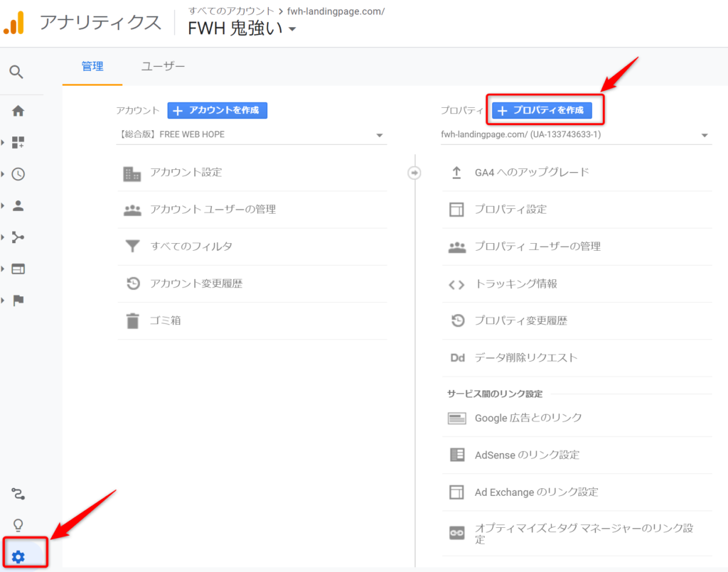The image size is (728, 572).
Task: Expand the Realtime section arrow
Action: pyautogui.click(x=3, y=174)
